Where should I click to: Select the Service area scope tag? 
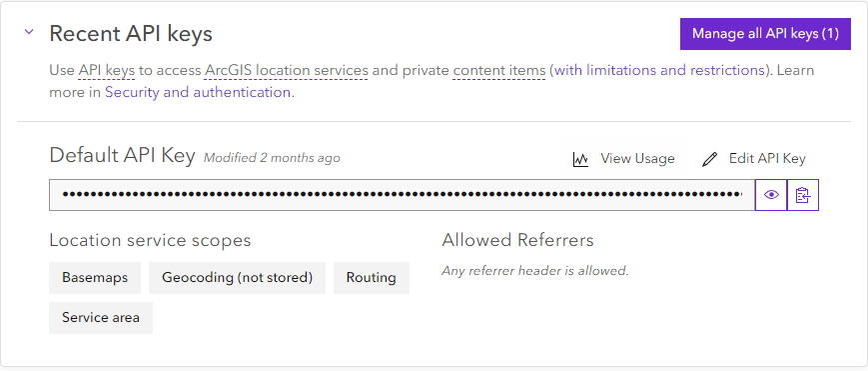[101, 318]
